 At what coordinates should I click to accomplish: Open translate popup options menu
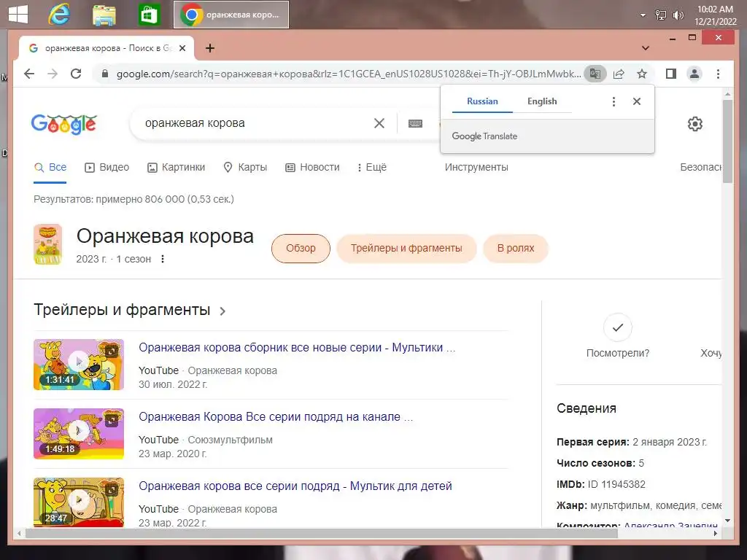pos(614,101)
